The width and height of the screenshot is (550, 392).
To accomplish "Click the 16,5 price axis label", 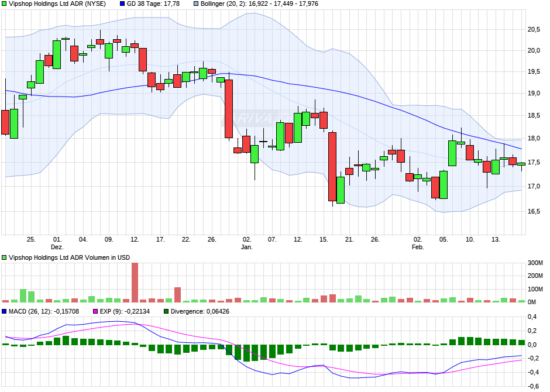I will click(x=534, y=211).
